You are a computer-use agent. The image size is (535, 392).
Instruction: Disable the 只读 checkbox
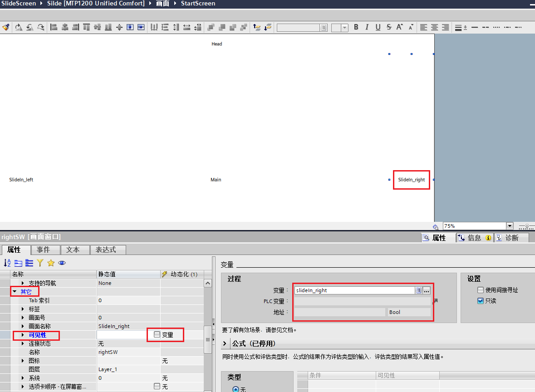pos(480,300)
